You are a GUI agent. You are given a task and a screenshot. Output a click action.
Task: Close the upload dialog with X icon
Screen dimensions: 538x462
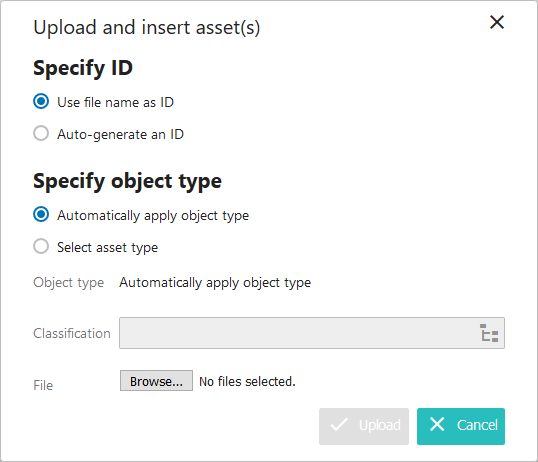tap(496, 22)
